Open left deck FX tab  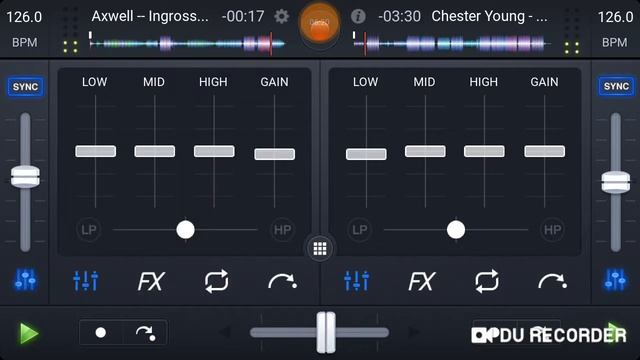pos(151,281)
